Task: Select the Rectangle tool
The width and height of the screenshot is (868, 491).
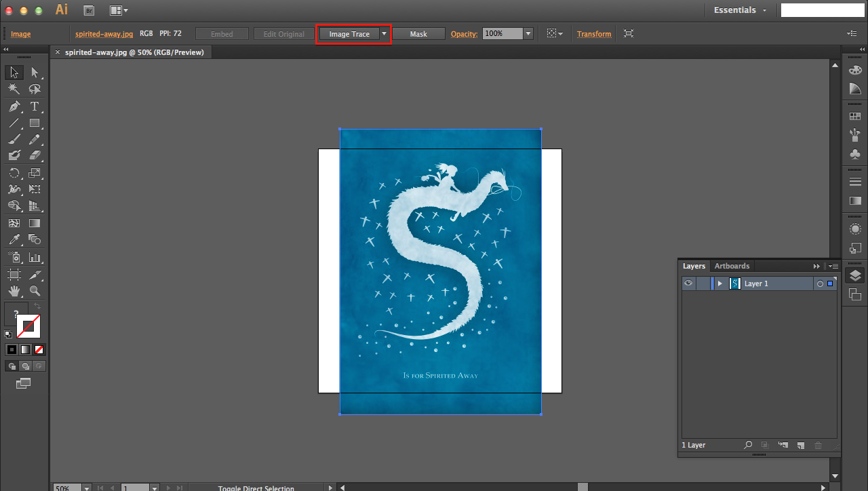Action: (x=35, y=123)
